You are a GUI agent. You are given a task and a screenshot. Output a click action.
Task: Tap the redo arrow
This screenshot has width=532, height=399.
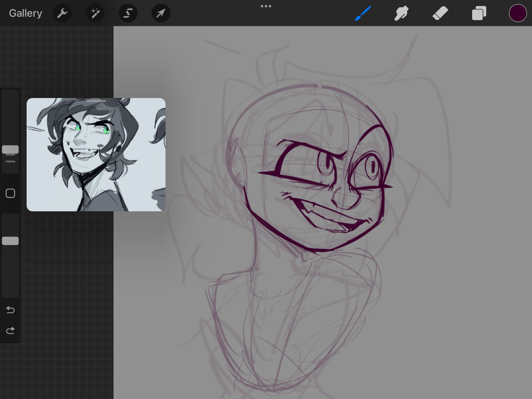tap(10, 330)
